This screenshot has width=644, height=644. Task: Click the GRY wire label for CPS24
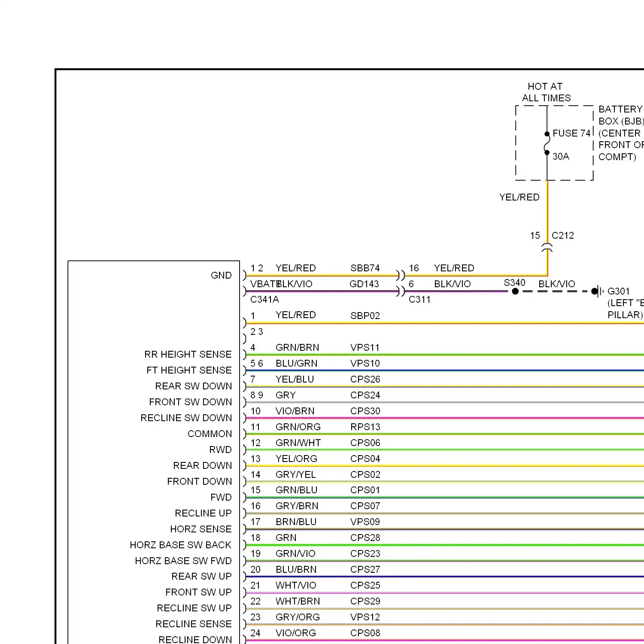286,395
